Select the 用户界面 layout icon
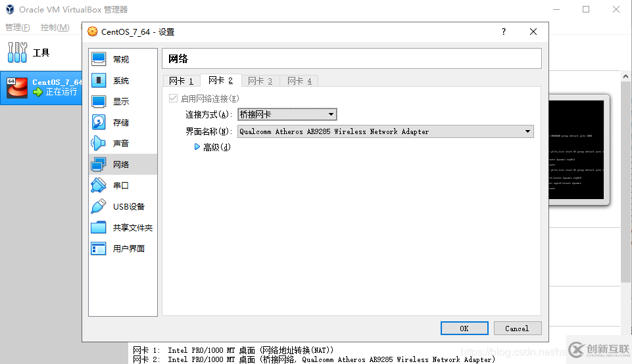 click(x=99, y=248)
